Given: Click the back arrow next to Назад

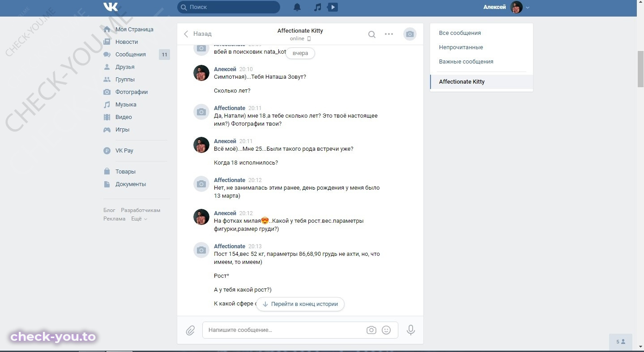Looking at the screenshot, I should click(186, 34).
